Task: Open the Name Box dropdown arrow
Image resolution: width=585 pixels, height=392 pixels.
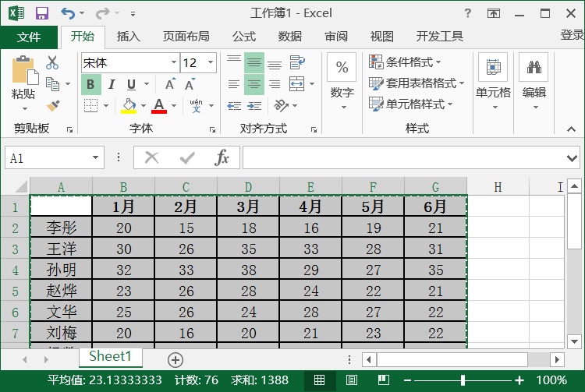Action: click(95, 157)
